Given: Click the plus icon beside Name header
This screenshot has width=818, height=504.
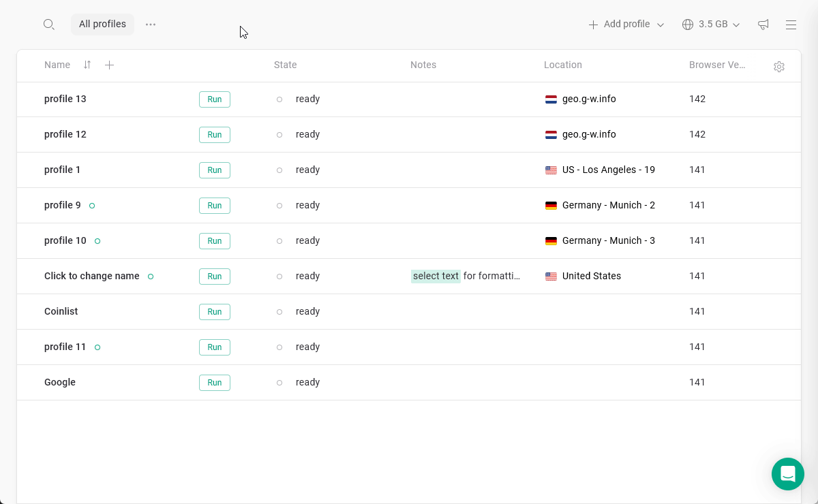Looking at the screenshot, I should [109, 65].
